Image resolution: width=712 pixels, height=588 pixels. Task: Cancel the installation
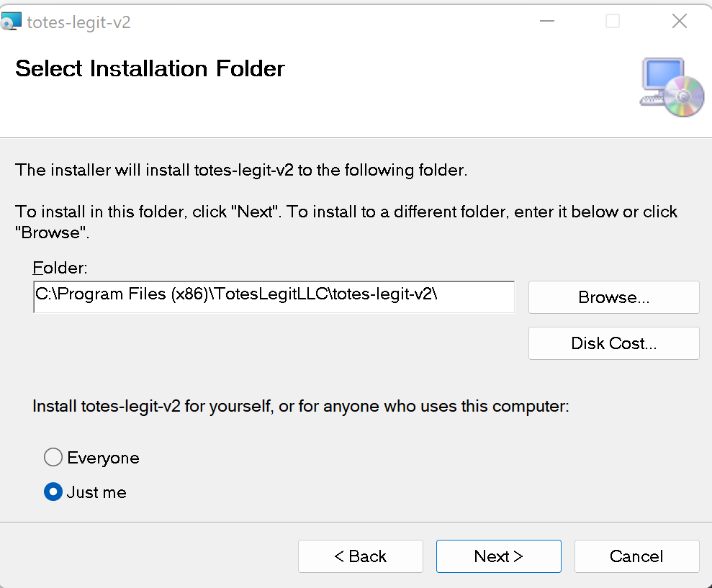click(636, 556)
